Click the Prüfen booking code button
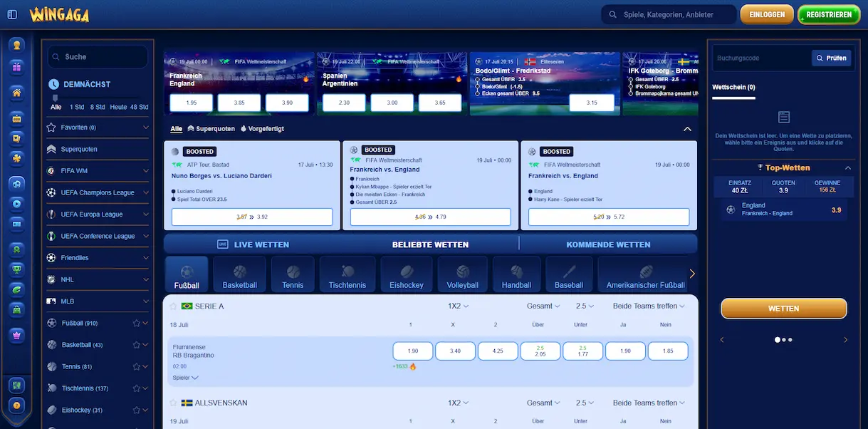 pyautogui.click(x=832, y=58)
